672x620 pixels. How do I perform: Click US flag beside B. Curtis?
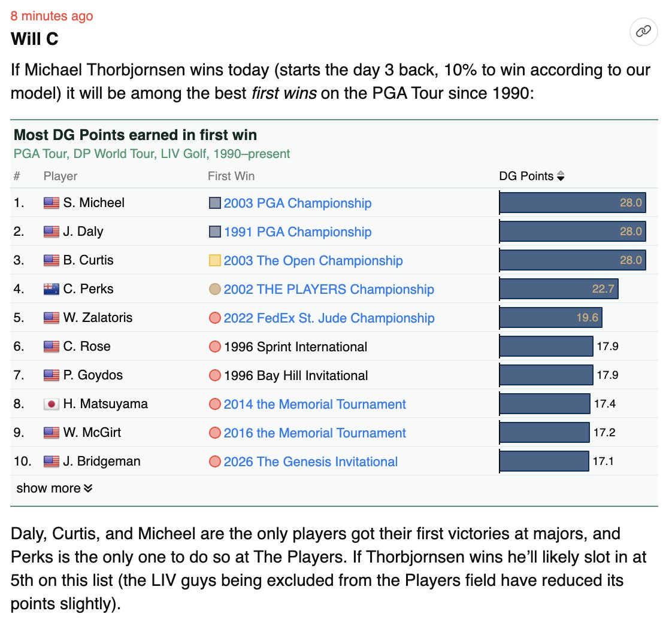(x=52, y=260)
